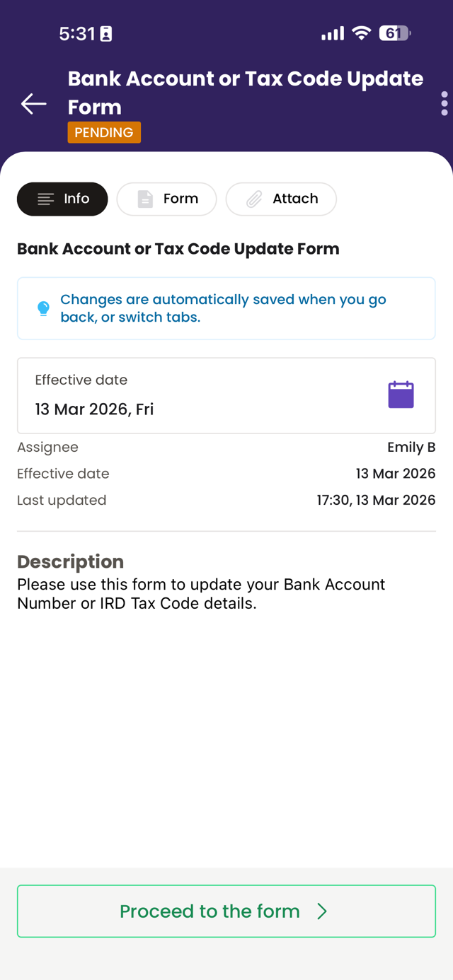
Task: Tap the paperclip icon on Attach
Action: pos(254,199)
